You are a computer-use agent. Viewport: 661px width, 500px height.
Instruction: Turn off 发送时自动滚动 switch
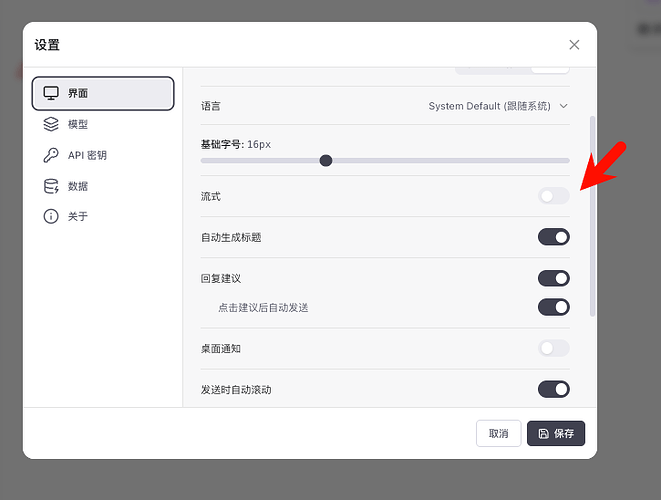pos(554,389)
